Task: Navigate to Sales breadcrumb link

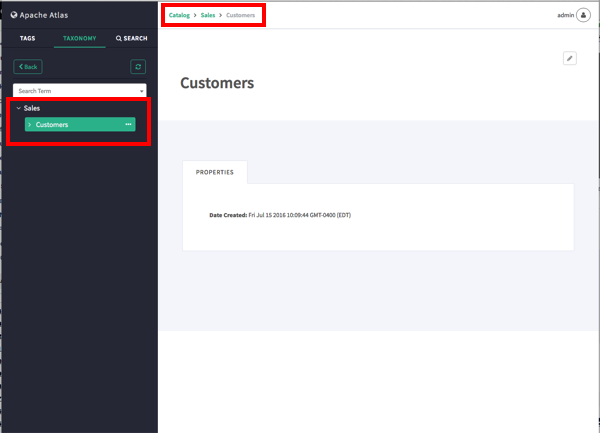Action: (209, 15)
